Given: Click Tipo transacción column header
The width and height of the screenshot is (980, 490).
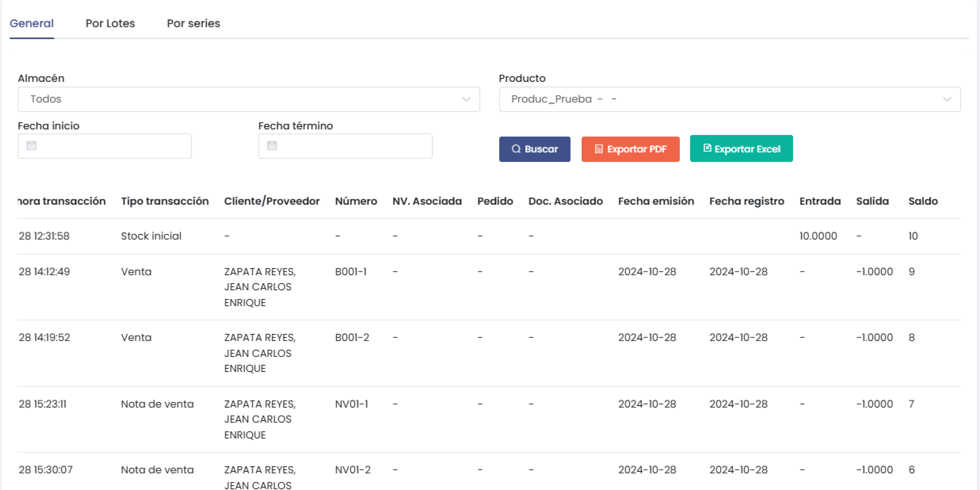Looking at the screenshot, I should pyautogui.click(x=165, y=201).
